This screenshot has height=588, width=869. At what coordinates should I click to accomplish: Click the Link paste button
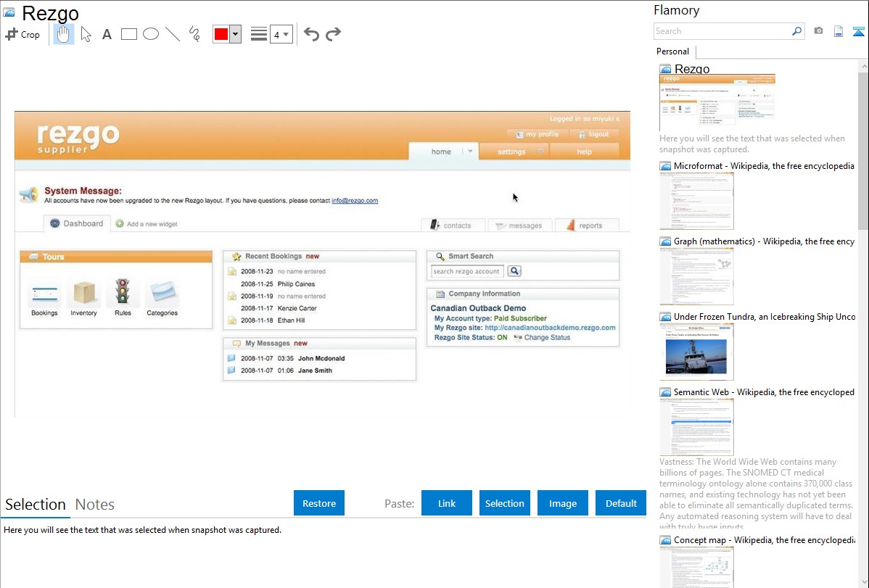447,503
